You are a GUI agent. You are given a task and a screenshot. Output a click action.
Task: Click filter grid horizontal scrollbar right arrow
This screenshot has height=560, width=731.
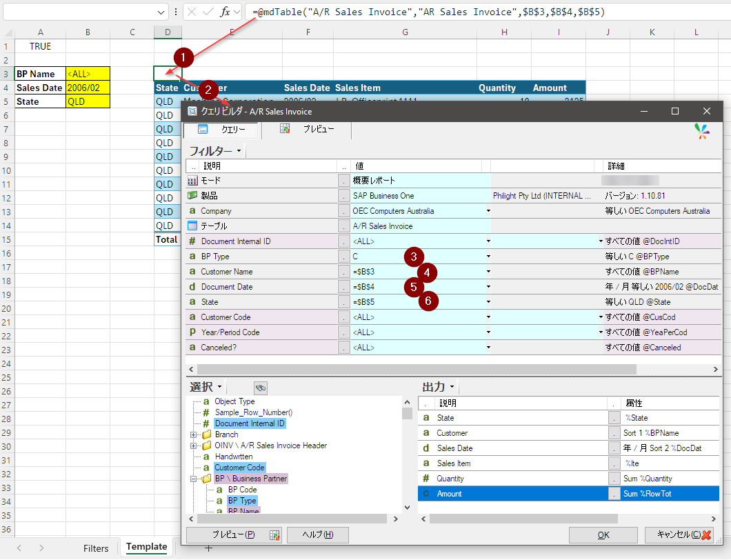click(716, 369)
